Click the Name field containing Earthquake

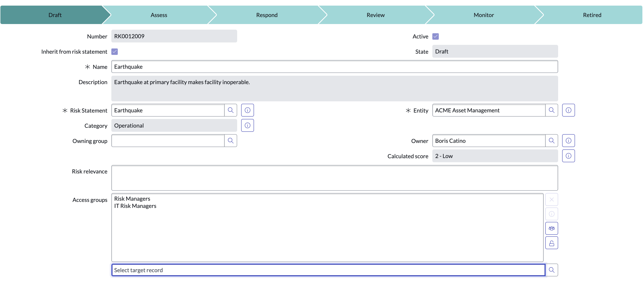[334, 67]
